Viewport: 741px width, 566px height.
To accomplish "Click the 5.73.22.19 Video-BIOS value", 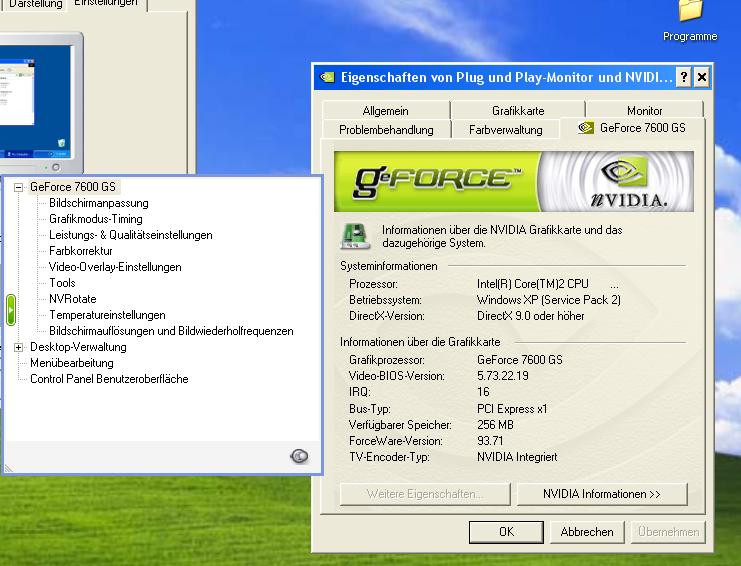I will point(502,376).
